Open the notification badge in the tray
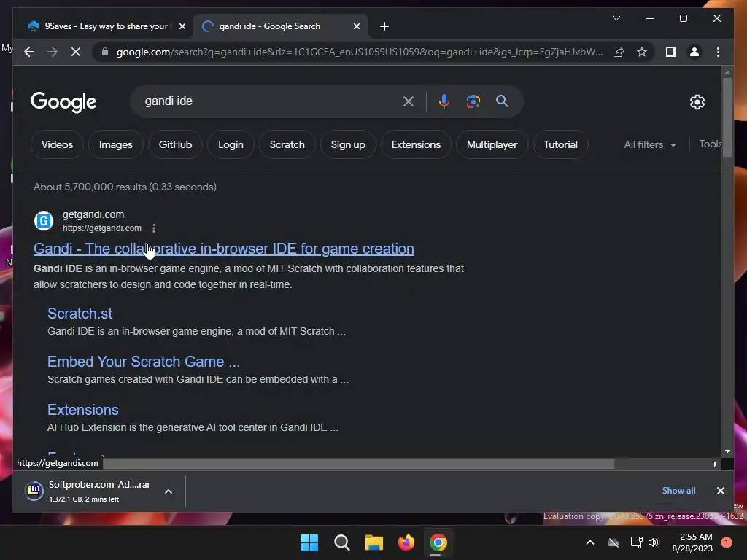The height and width of the screenshot is (560, 747). (727, 542)
